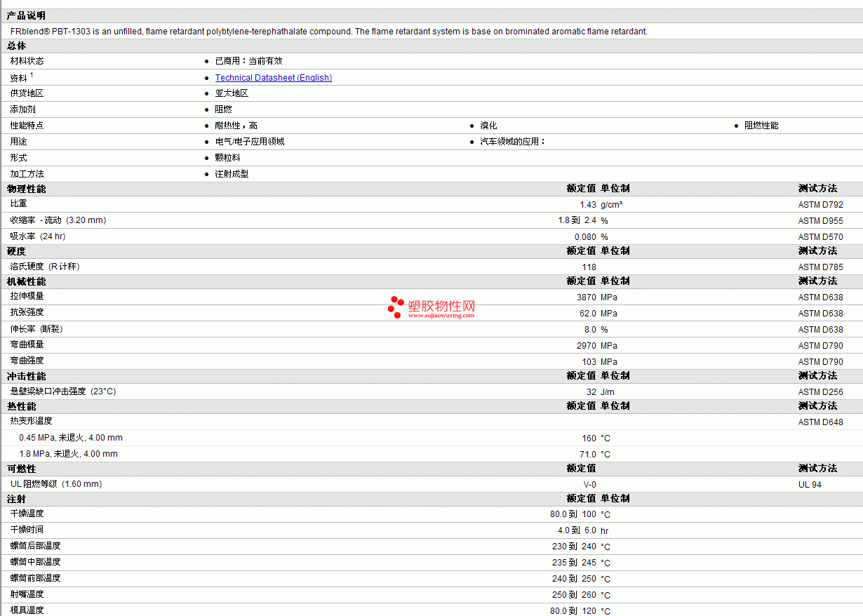863x616 pixels.
Task: Click the 比重 property label
Action: [18, 203]
